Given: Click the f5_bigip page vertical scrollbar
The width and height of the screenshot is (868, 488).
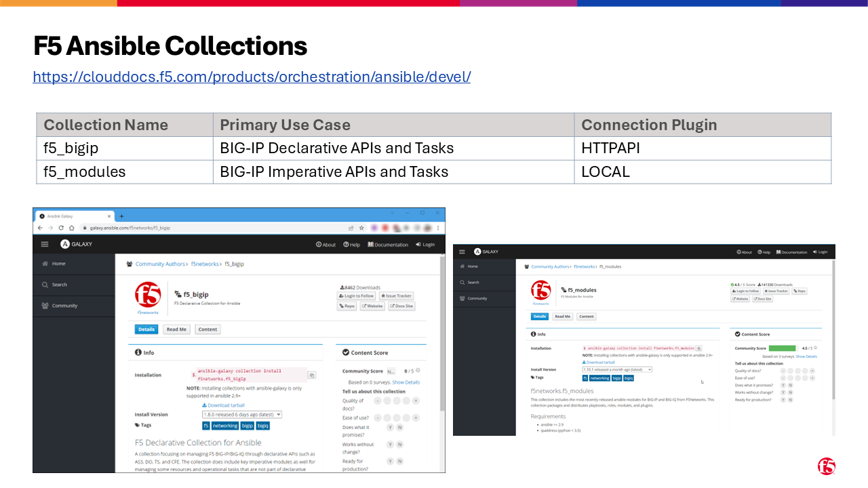Looking at the screenshot, I should tap(443, 332).
